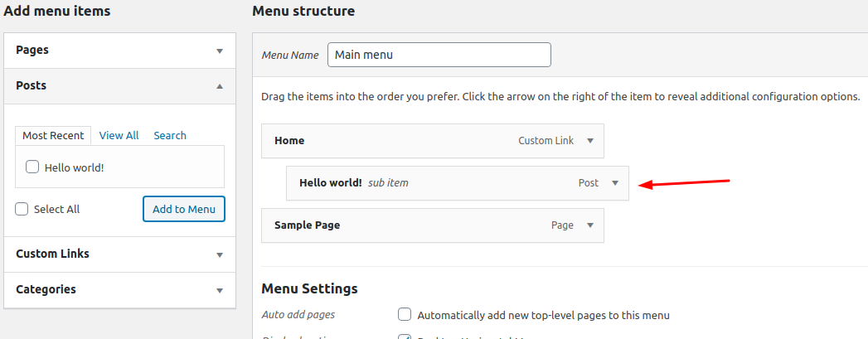This screenshot has width=868, height=339.
Task: Click into the Menu Name field
Action: [x=439, y=55]
